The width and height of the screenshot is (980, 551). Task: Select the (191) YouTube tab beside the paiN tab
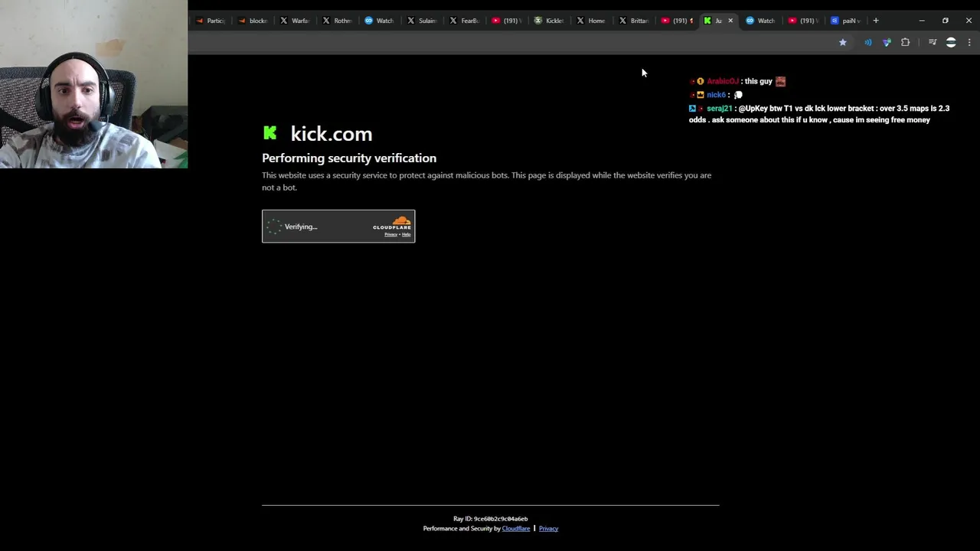(802, 21)
